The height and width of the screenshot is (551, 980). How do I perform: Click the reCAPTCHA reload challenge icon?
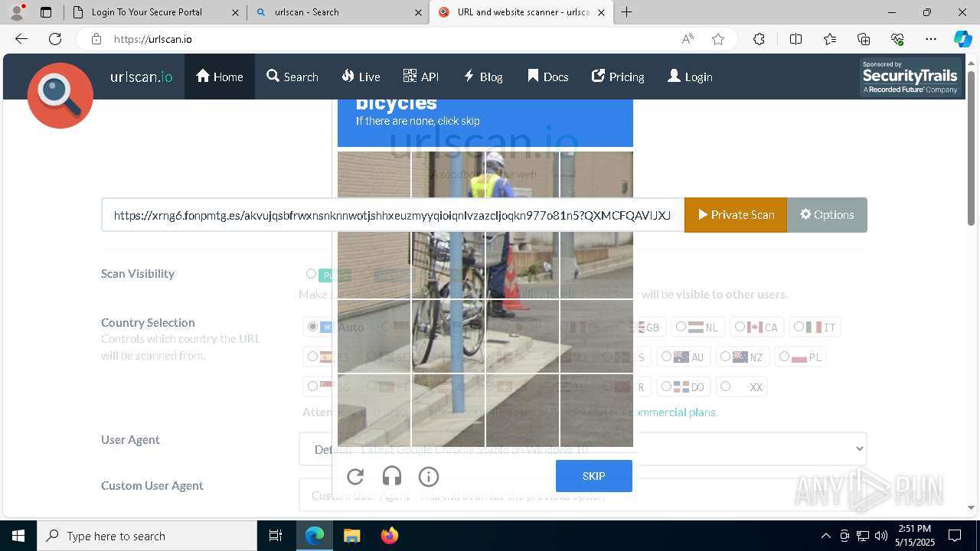pyautogui.click(x=355, y=477)
